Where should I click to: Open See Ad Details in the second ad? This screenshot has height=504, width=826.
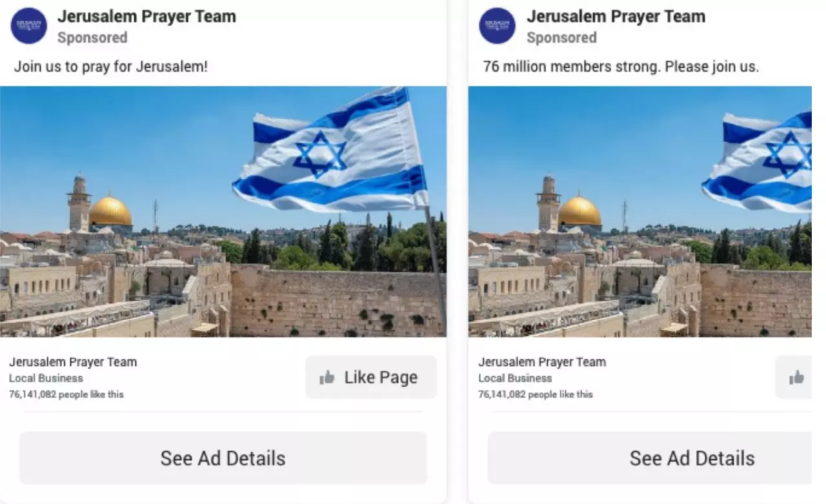[x=650, y=458]
